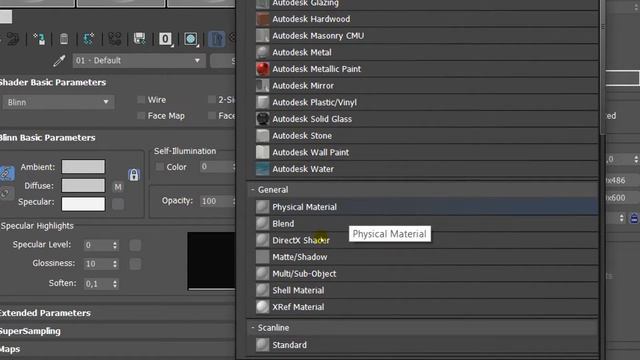This screenshot has width=640, height=360.
Task: Click the Ambient color swatch
Action: click(83, 167)
